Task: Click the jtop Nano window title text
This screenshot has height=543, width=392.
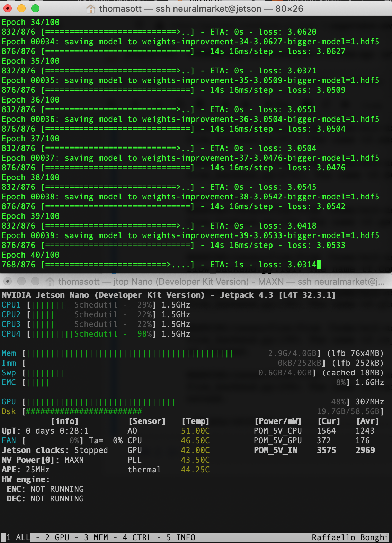Action: click(222, 281)
